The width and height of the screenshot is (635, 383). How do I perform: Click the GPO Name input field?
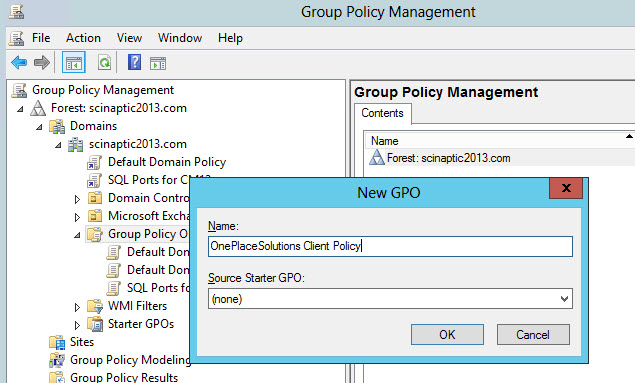click(390, 246)
